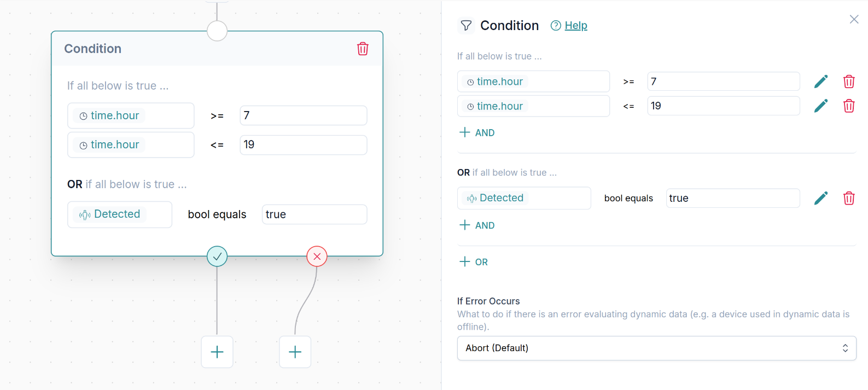Image resolution: width=868 pixels, height=390 pixels.
Task: Add a new OR condition group
Action: [474, 261]
